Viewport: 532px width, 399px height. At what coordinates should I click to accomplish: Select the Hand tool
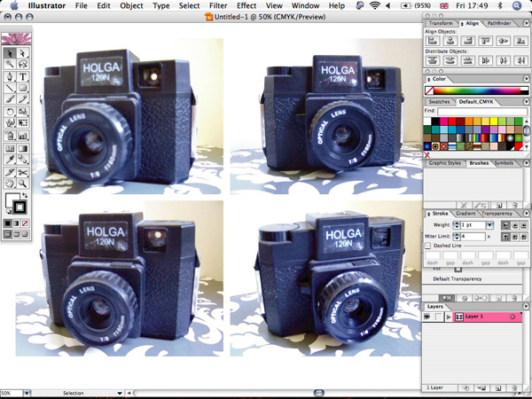click(x=10, y=184)
